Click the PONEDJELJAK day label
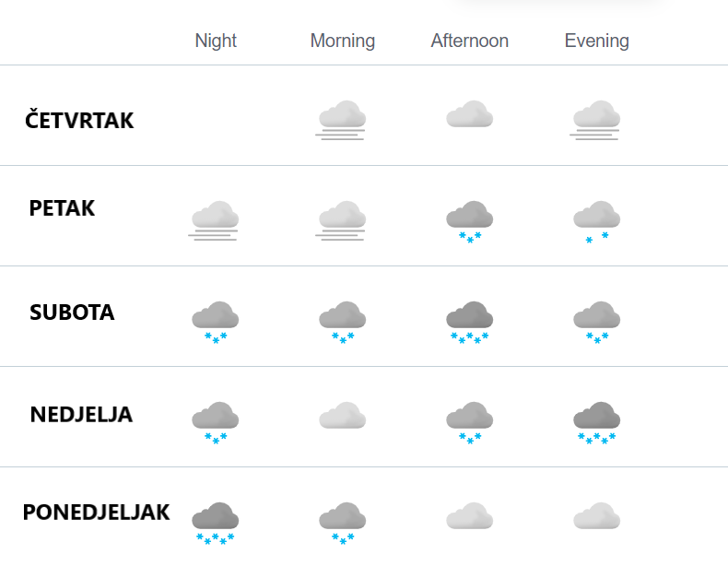Screen dimensions: 728x566 tap(96, 513)
